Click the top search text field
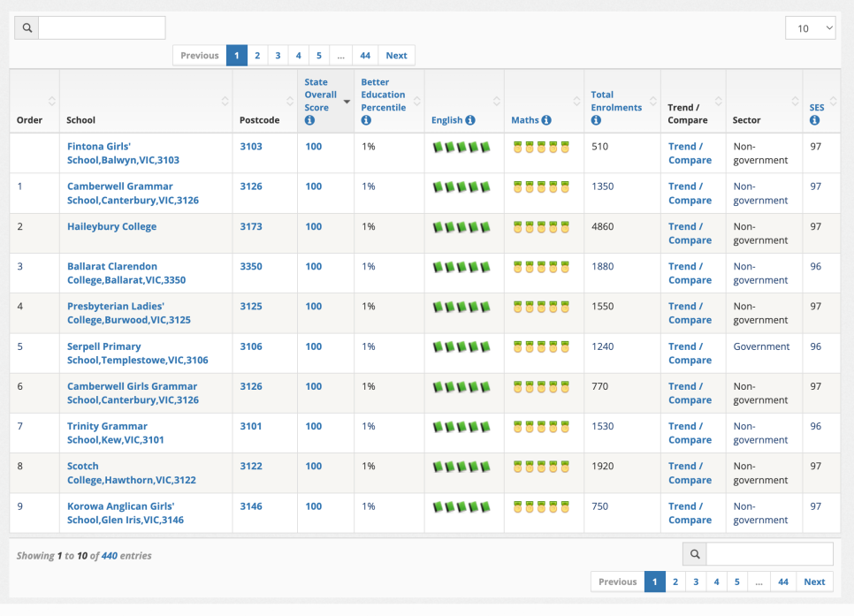The image size is (854, 616). click(x=102, y=28)
